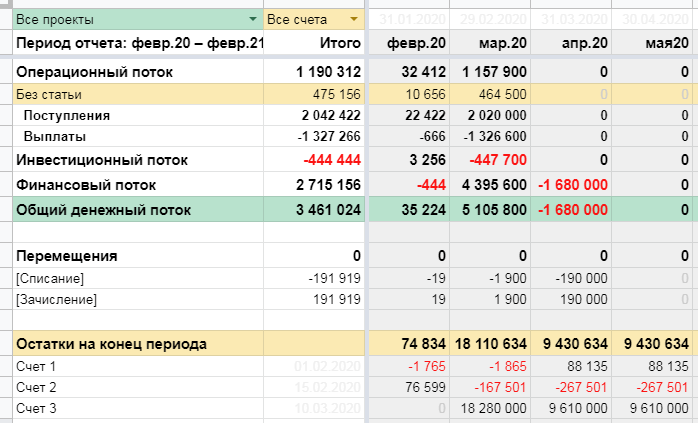
Task: Select the 'Выплаты' row label
Action: (x=54, y=137)
